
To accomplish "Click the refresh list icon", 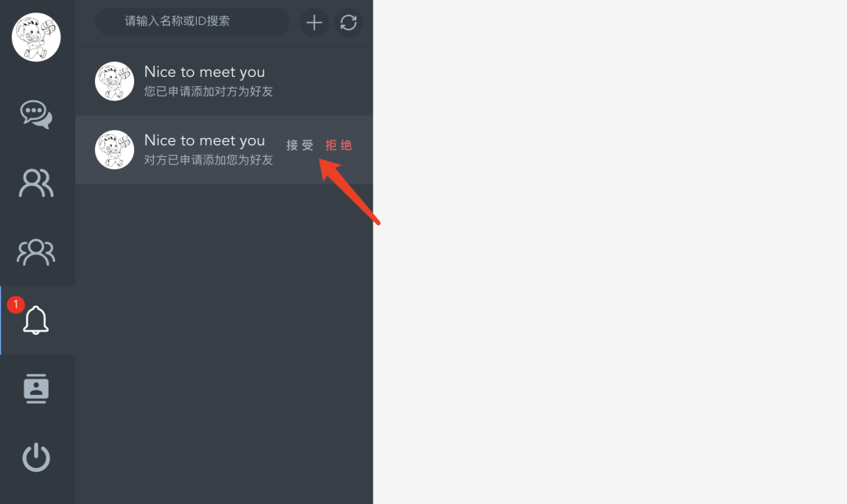I will (x=348, y=23).
